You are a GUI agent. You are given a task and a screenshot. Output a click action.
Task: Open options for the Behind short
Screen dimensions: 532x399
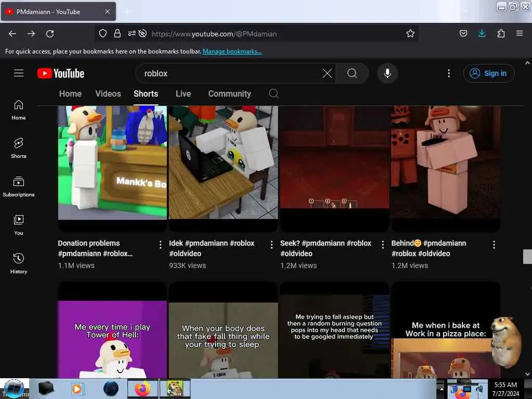tap(494, 245)
